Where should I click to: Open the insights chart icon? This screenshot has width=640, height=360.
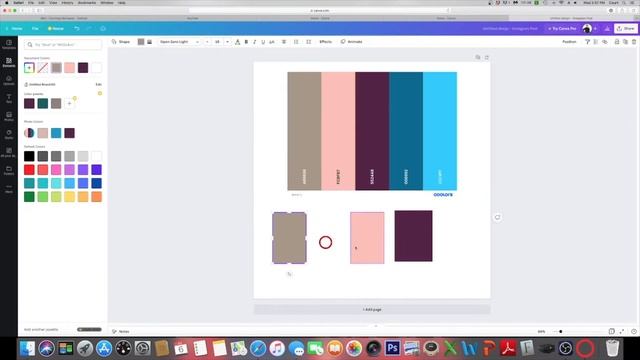[x=607, y=29]
